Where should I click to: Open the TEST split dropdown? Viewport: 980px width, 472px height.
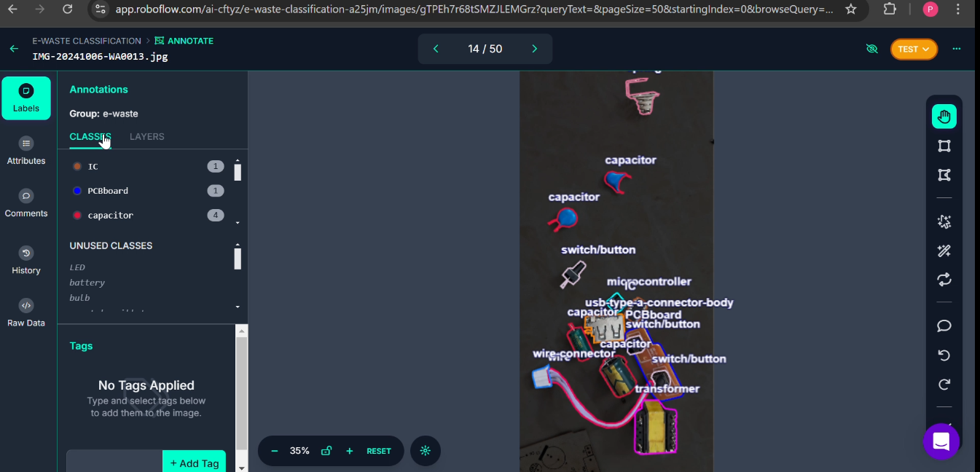pos(914,49)
